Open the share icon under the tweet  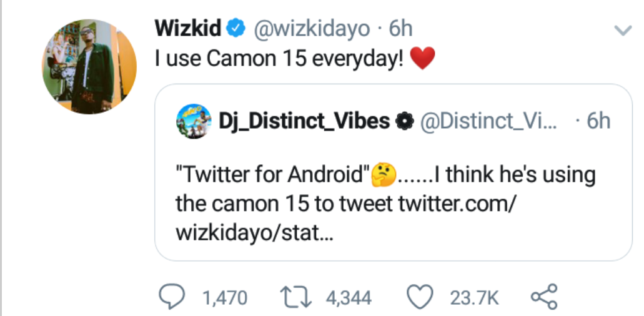coord(543,297)
